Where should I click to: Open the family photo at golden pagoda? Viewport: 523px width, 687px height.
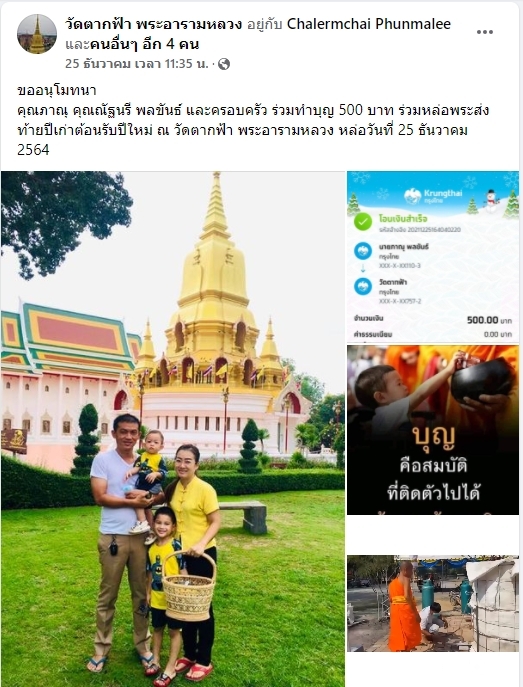[x=173, y=428]
